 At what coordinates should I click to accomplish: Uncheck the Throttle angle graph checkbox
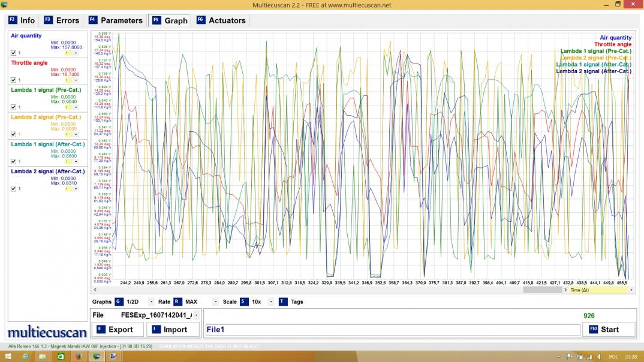14,80
